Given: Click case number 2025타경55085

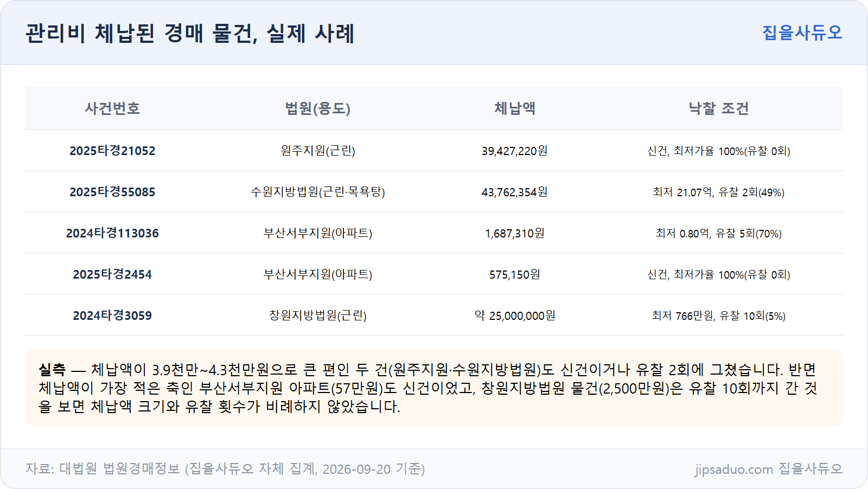Looking at the screenshot, I should point(112,192).
